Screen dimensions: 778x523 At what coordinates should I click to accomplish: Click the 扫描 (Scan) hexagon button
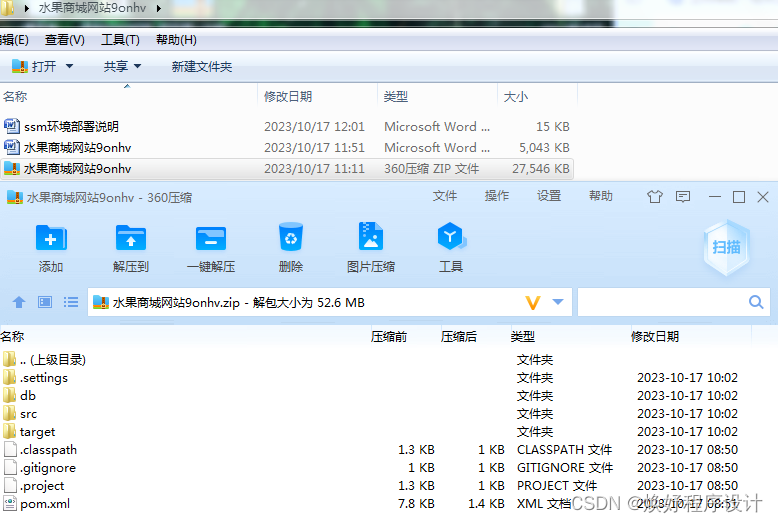click(x=726, y=247)
